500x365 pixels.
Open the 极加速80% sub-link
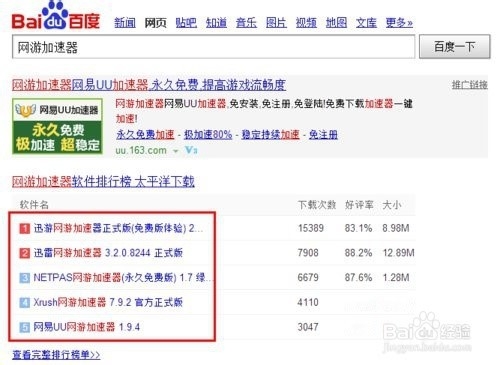tap(208, 135)
